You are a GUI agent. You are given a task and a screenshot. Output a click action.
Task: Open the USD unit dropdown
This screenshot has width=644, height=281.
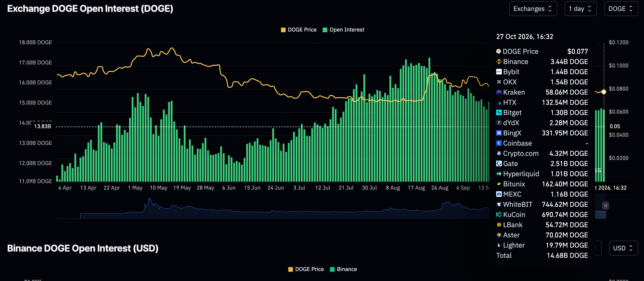[623, 248]
